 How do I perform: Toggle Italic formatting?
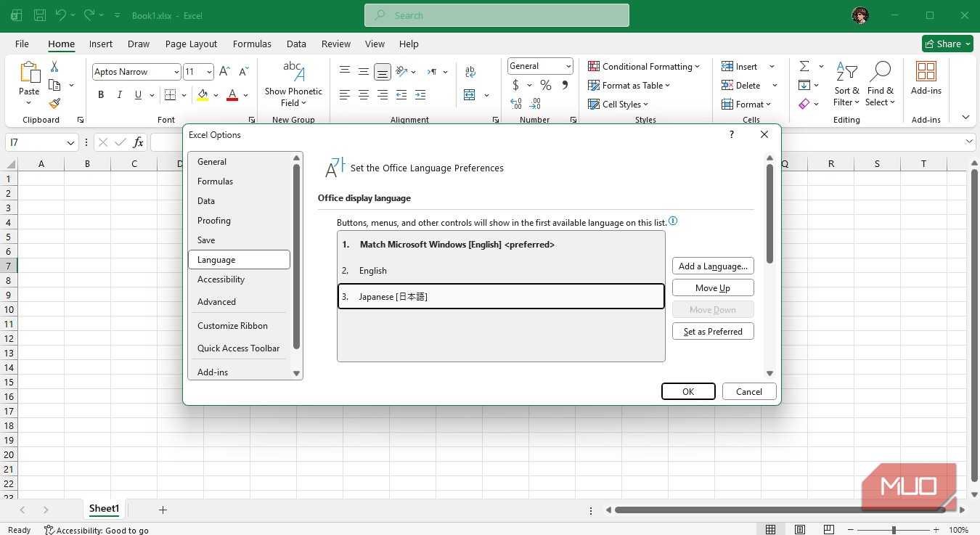[x=120, y=94]
